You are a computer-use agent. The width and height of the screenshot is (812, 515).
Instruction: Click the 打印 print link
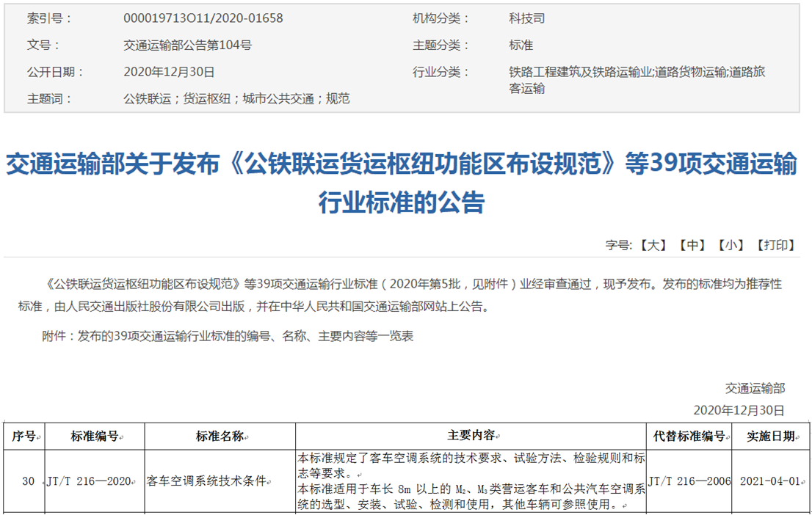tap(776, 245)
